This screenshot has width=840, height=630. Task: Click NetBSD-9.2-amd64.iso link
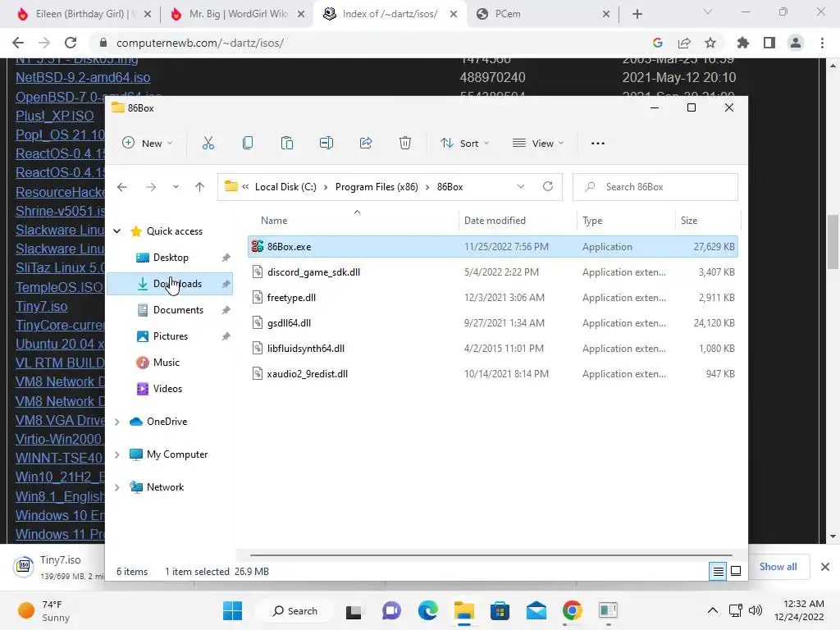(x=83, y=78)
